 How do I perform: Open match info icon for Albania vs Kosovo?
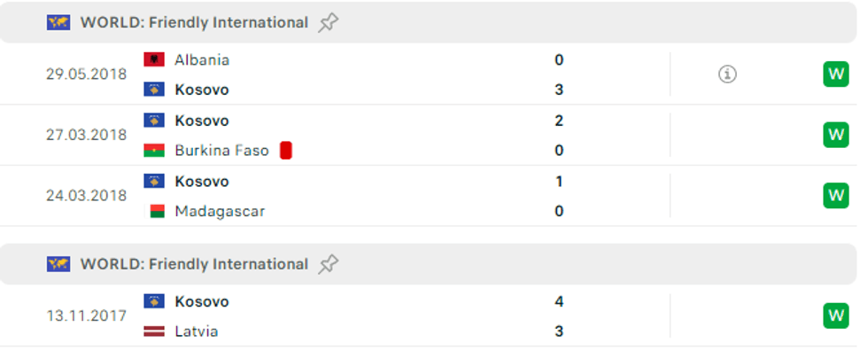point(727,74)
